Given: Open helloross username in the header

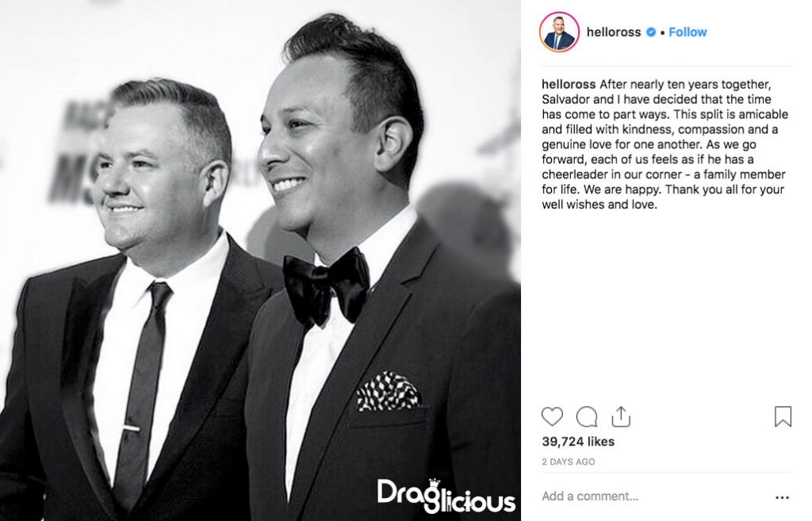Looking at the screenshot, I should pyautogui.click(x=614, y=32).
